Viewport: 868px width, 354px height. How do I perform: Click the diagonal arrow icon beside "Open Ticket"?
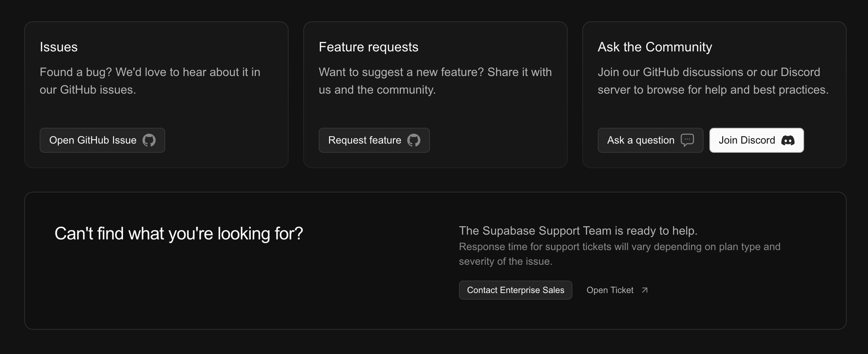(x=645, y=290)
